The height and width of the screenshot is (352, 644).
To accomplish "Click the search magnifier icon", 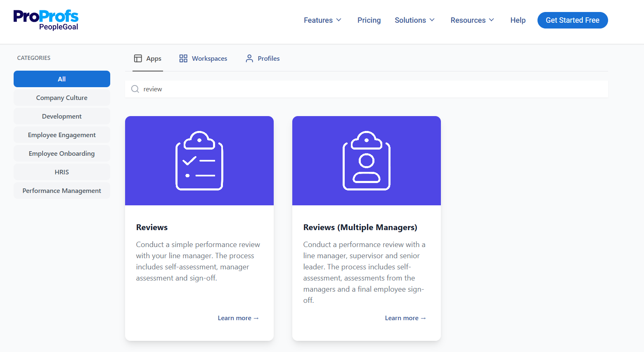I will (135, 89).
